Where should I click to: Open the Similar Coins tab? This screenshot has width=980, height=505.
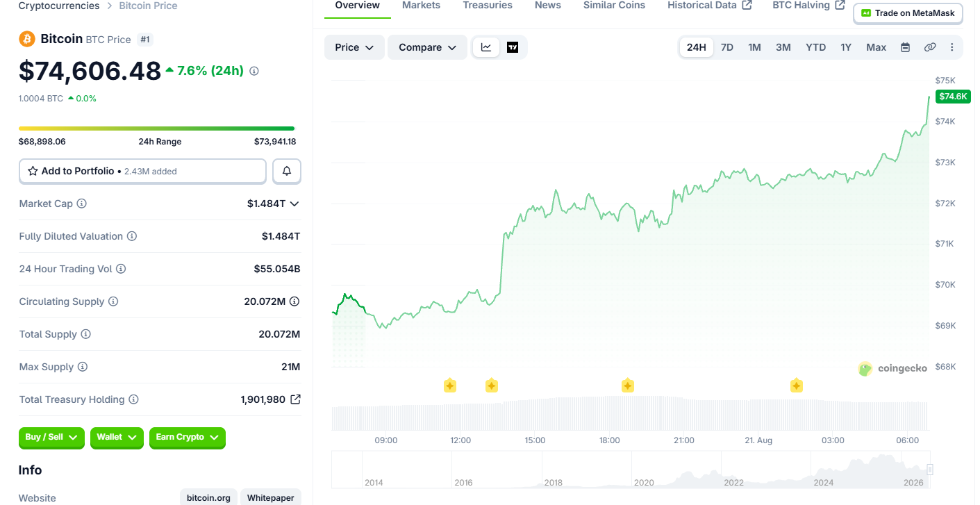point(614,6)
